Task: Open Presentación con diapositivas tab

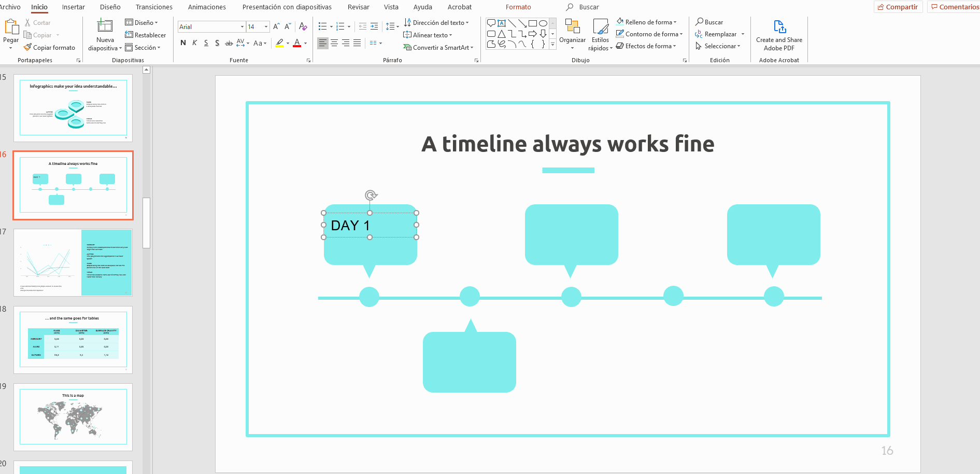Action: tap(287, 7)
